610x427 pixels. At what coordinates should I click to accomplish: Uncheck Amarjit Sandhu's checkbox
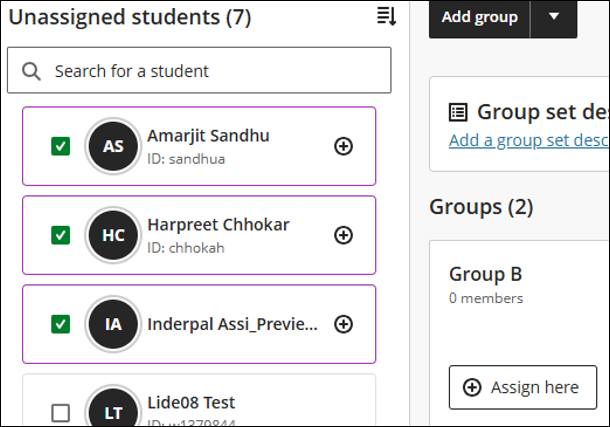point(61,146)
